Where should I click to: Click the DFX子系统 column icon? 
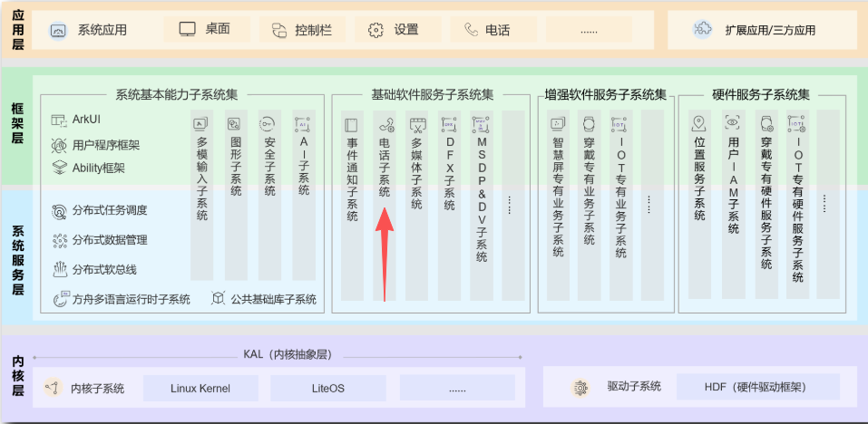tap(448, 124)
